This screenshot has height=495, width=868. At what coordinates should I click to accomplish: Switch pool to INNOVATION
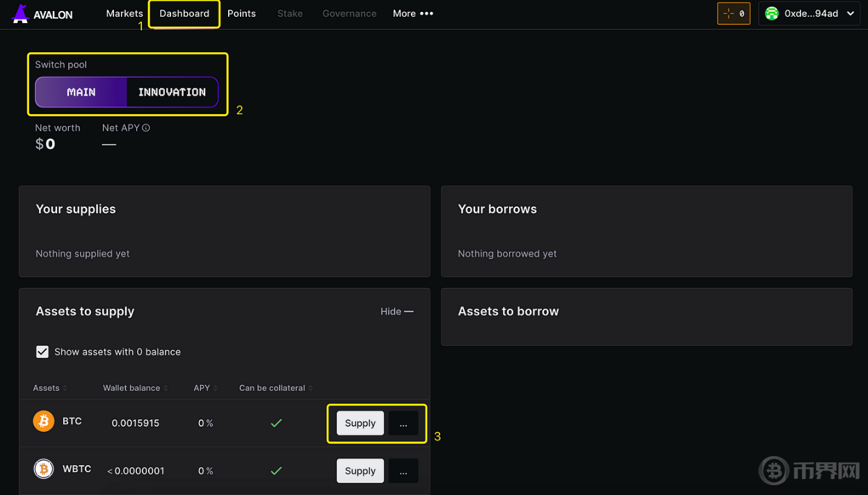click(172, 91)
